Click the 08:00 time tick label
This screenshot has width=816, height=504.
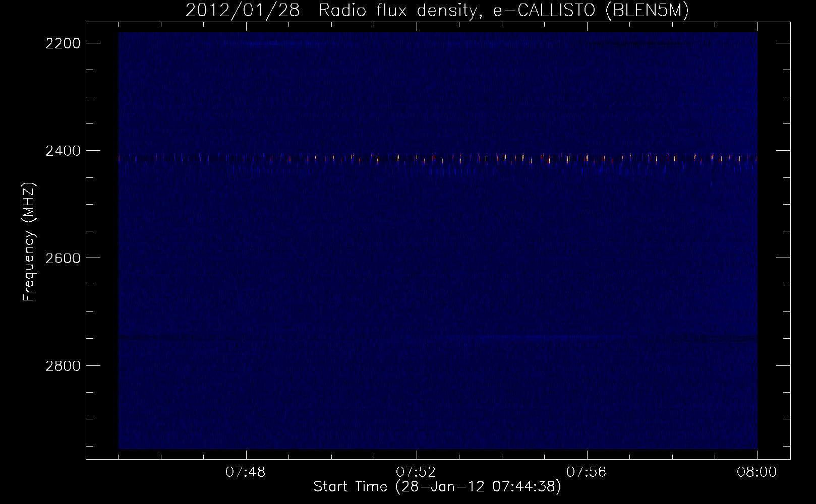coord(757,472)
